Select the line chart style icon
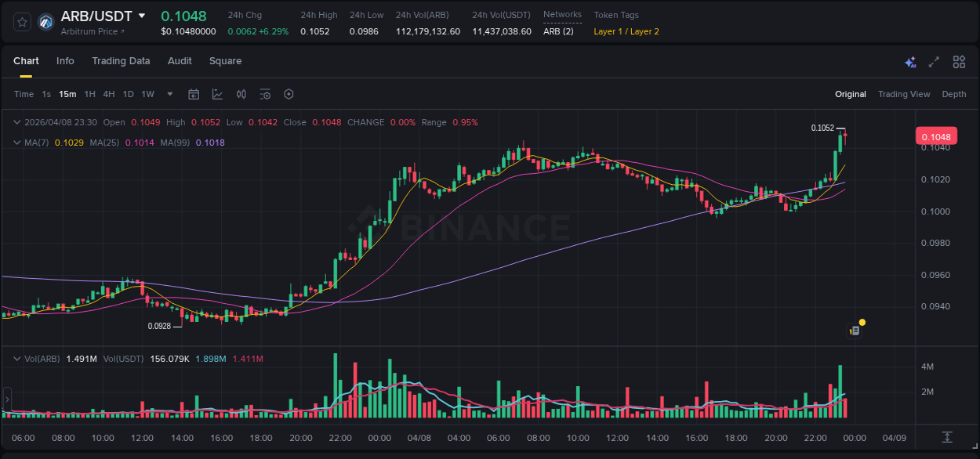This screenshot has width=980, height=459. pos(217,94)
